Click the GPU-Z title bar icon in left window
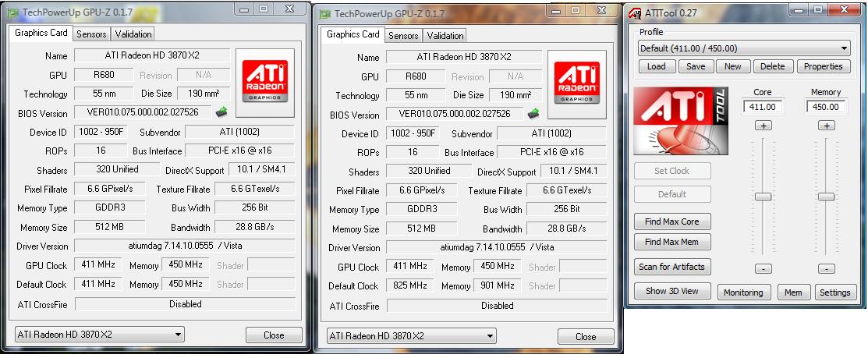This screenshot has width=868, height=358. (x=12, y=12)
